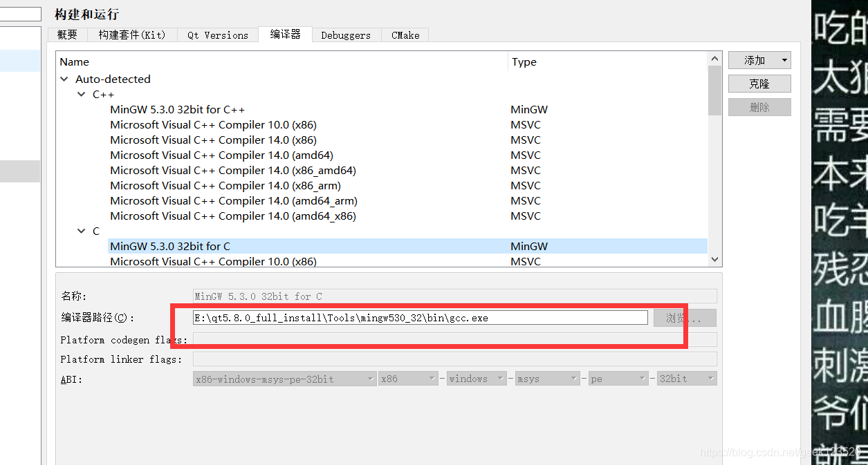The width and height of the screenshot is (868, 465).
Task: Open the CMake tab
Action: (405, 35)
